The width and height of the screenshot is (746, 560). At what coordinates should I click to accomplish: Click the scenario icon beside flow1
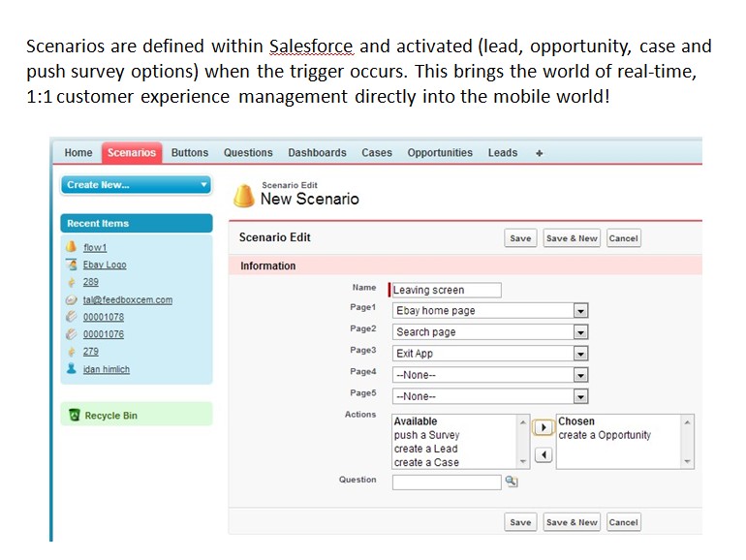(x=71, y=246)
